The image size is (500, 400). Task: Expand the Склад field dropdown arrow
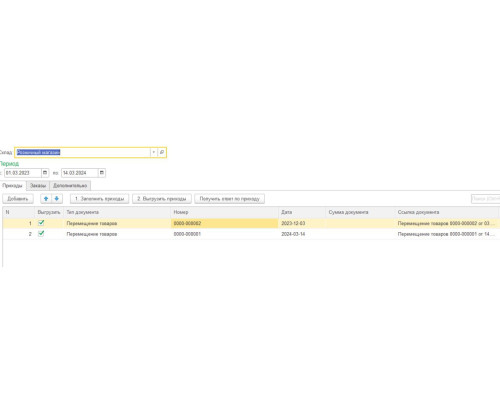(x=154, y=152)
